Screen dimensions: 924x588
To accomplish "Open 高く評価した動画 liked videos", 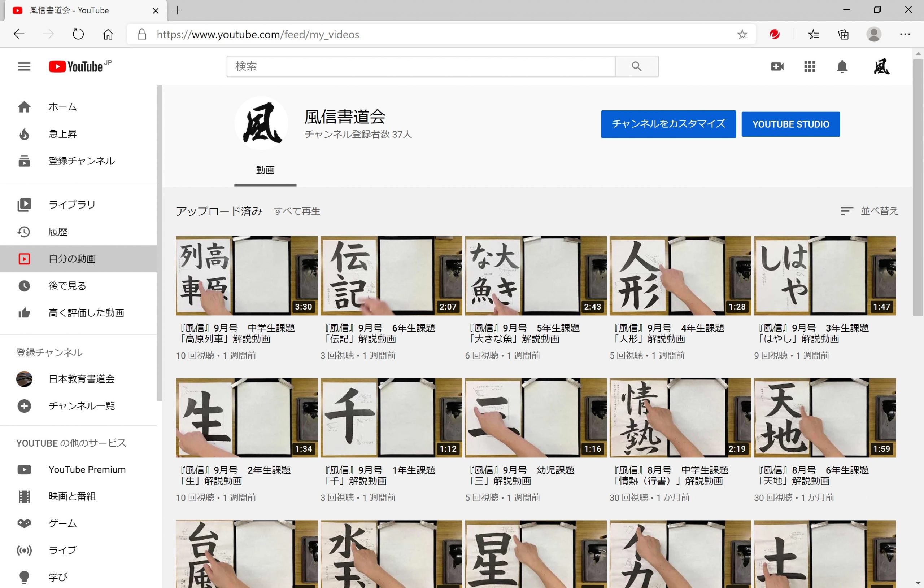I will pyautogui.click(x=78, y=313).
